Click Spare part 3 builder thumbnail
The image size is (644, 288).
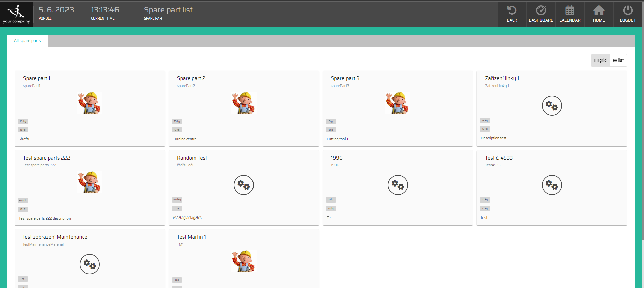(x=398, y=103)
